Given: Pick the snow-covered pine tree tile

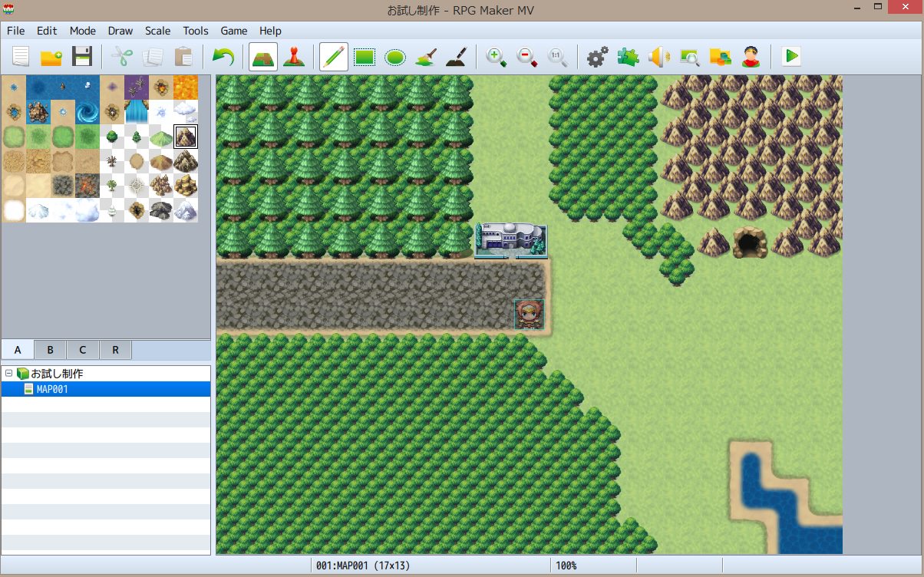Looking at the screenshot, I should (x=112, y=210).
